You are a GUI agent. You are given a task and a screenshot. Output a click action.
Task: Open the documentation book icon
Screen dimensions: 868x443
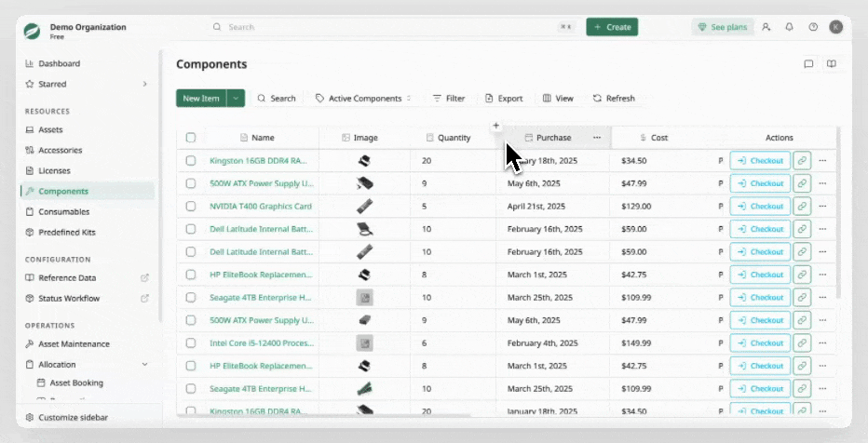tap(832, 63)
